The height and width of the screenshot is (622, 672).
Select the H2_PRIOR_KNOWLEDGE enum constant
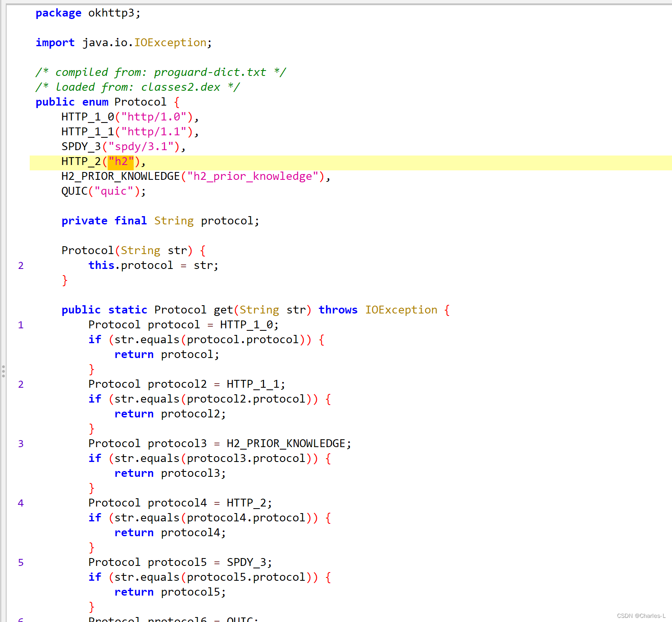click(x=119, y=176)
